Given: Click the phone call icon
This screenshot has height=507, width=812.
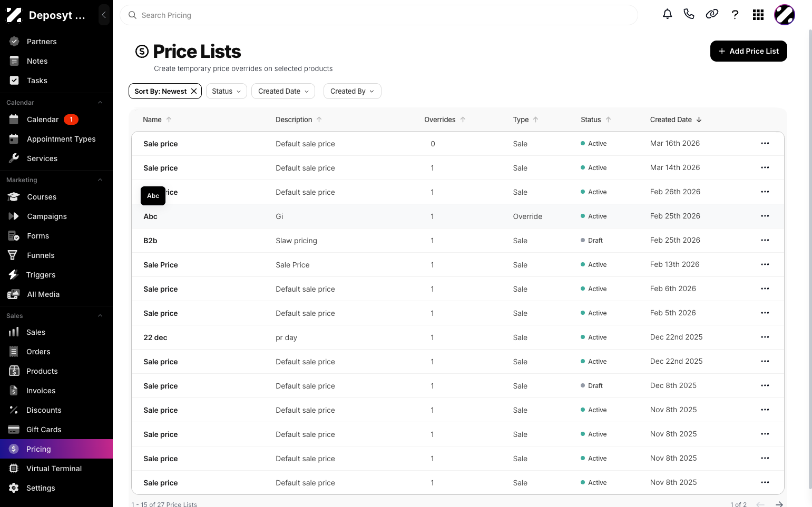Looking at the screenshot, I should pos(689,14).
